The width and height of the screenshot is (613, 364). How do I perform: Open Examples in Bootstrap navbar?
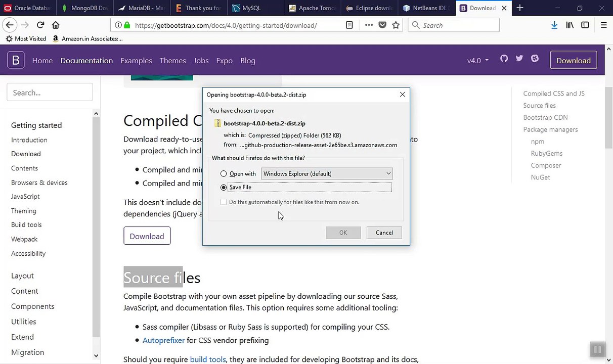136,60
